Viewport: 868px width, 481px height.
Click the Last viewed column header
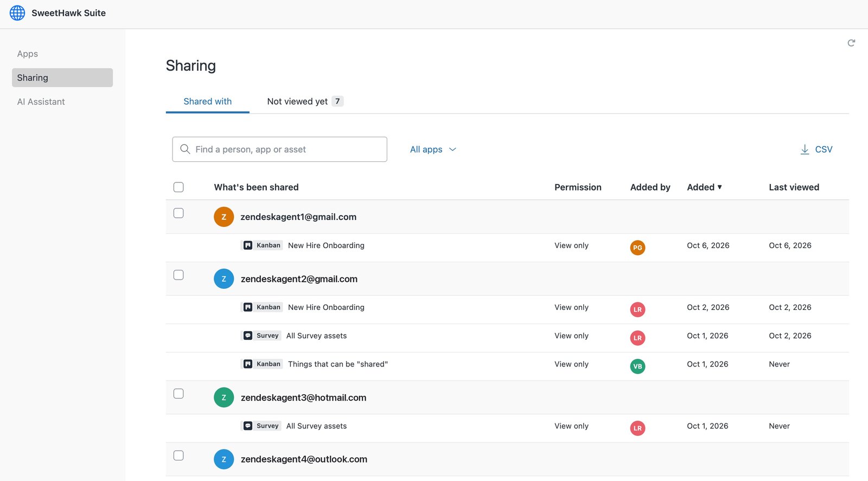tap(794, 187)
